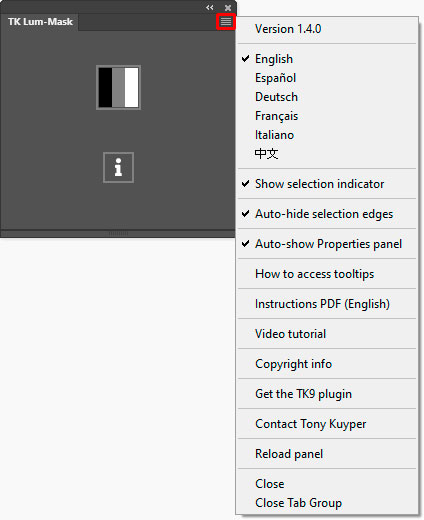Screen dimensions: 424x520
Task: Switch language to Italiano
Action: point(327,135)
